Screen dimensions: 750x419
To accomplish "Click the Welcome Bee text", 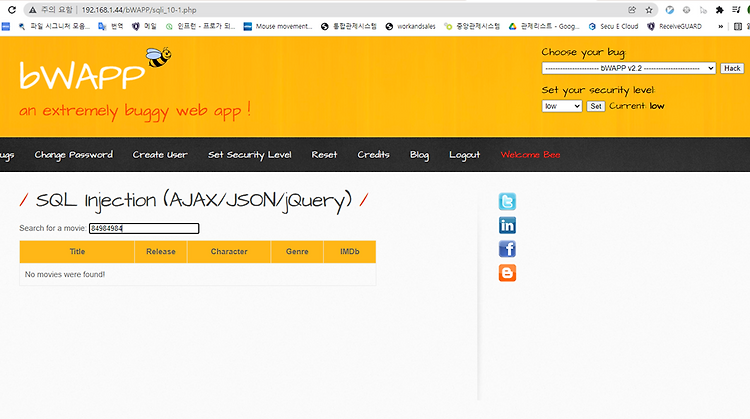I will [530, 154].
